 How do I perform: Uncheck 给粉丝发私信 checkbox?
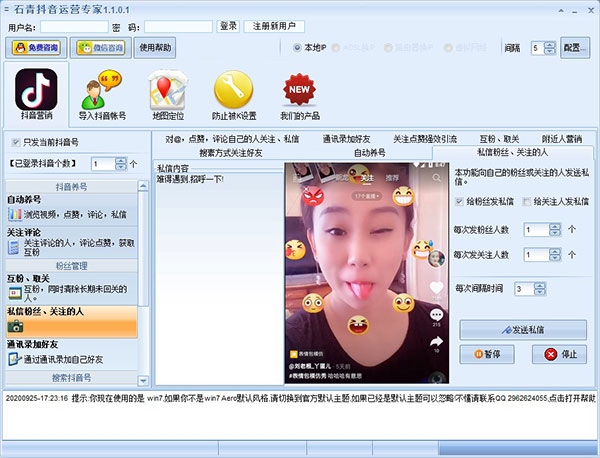tap(459, 202)
